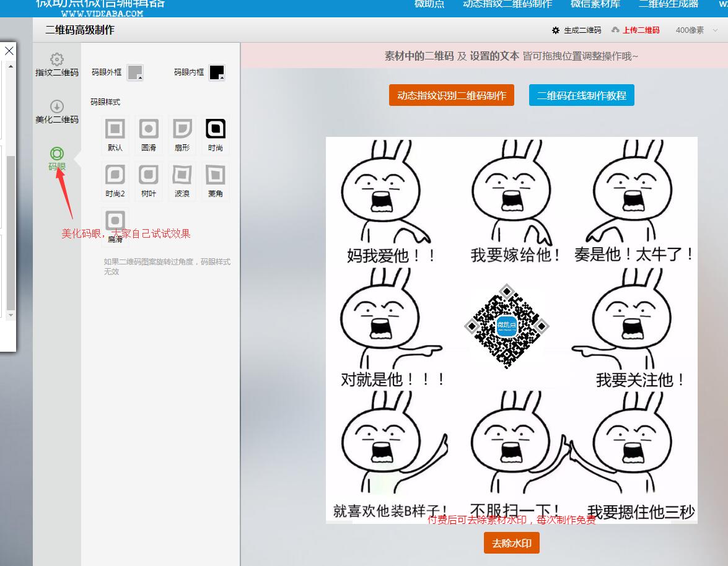Open 二维码生成器 in top navigation

click(x=669, y=4)
